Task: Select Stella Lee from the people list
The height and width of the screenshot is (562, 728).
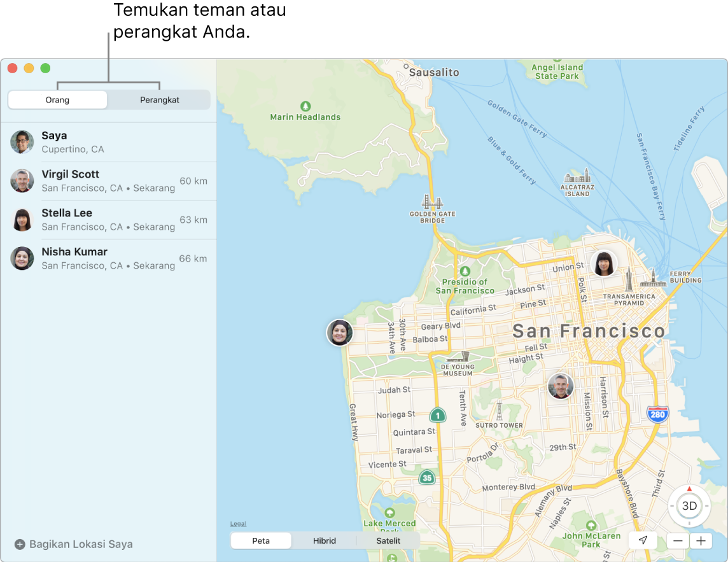Action: point(95,220)
